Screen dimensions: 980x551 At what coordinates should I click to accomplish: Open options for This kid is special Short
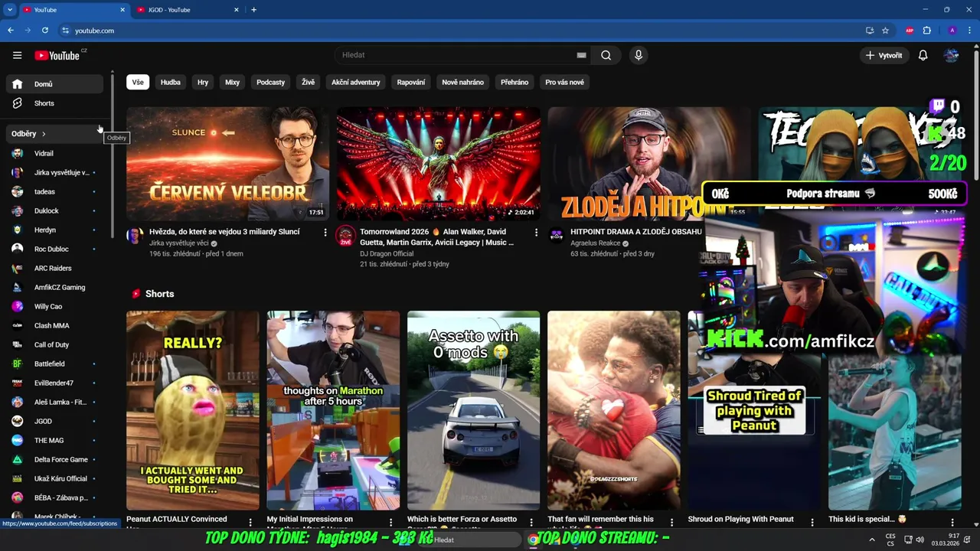952,523
